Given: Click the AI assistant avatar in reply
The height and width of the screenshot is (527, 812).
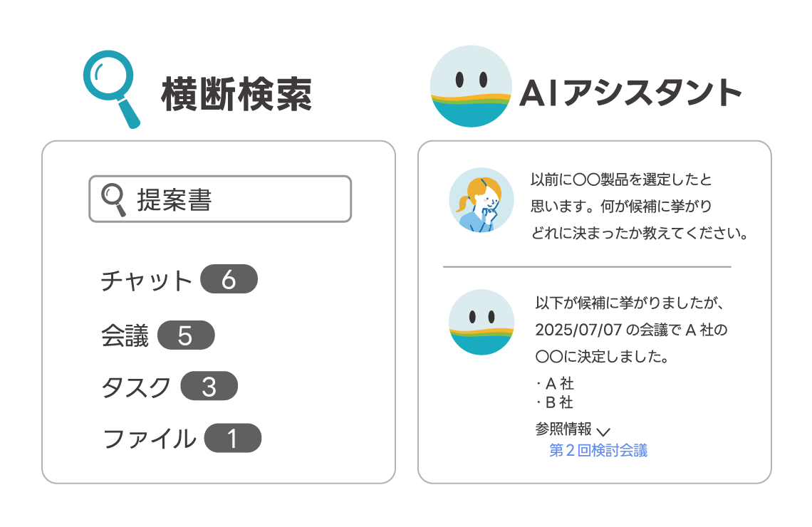Looking at the screenshot, I should pyautogui.click(x=481, y=322).
